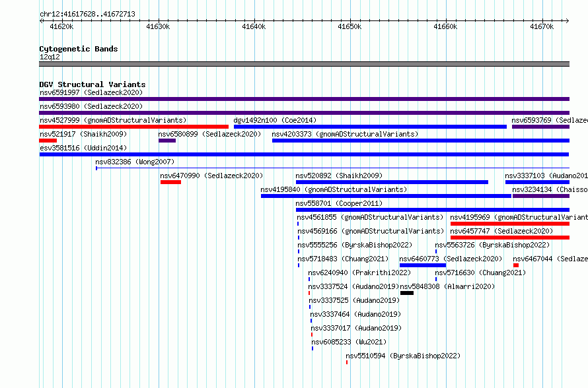Viewport: 588px width, 388px height.
Task: Click the 12q12 cytogenetic band bar
Action: point(304,64)
